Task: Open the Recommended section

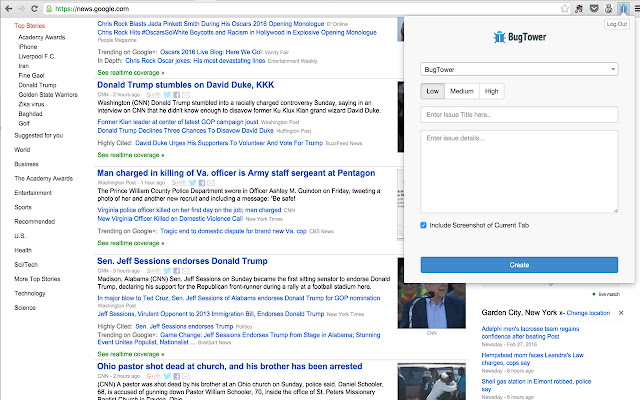Action: (35, 222)
